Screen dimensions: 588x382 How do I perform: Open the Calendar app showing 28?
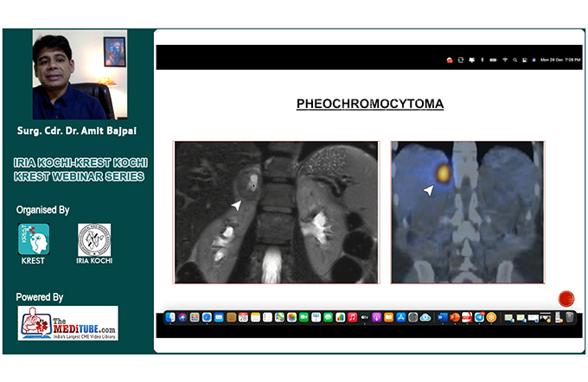point(243,317)
